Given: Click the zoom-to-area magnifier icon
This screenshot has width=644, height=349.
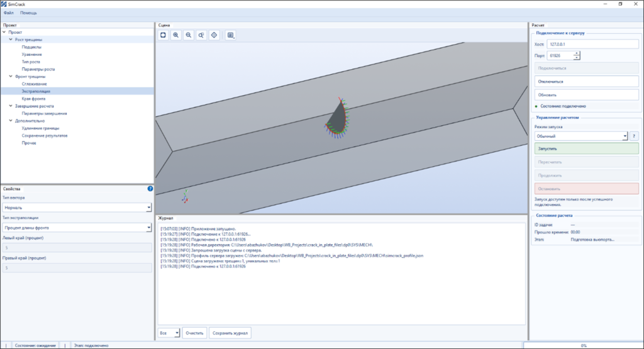Looking at the screenshot, I should 201,35.
